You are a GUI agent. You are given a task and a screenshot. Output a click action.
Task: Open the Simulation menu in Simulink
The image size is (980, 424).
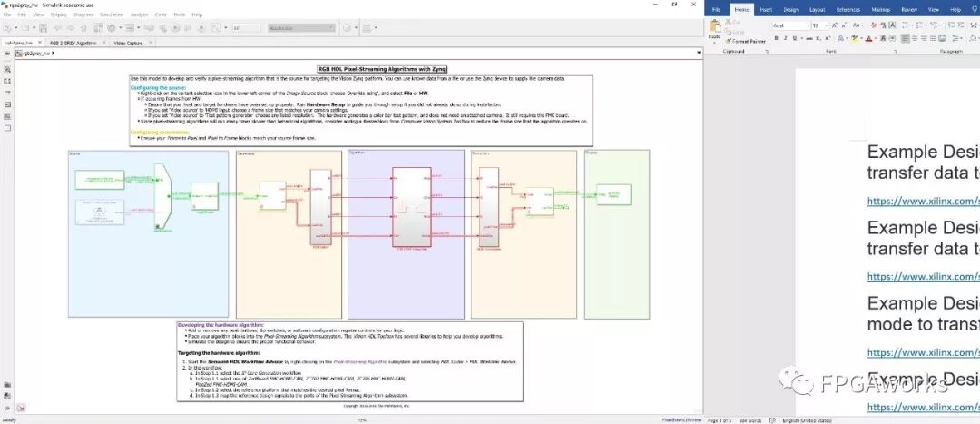(x=112, y=15)
